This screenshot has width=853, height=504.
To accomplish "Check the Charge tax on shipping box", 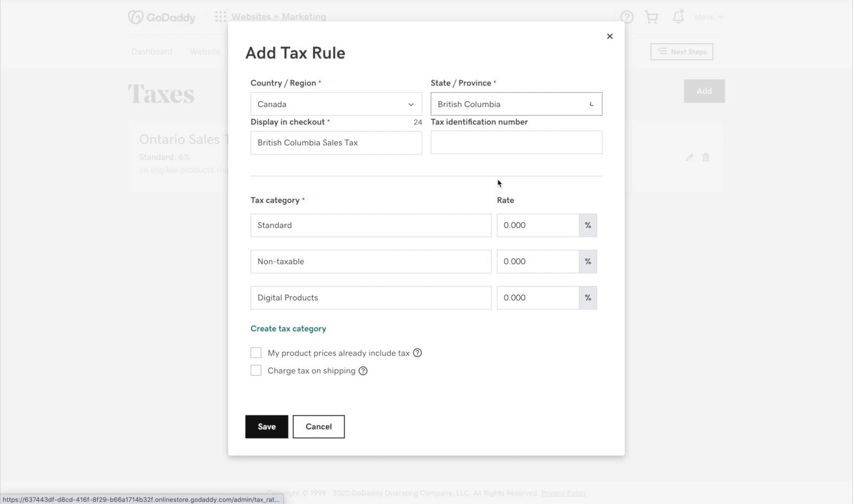I will (256, 371).
